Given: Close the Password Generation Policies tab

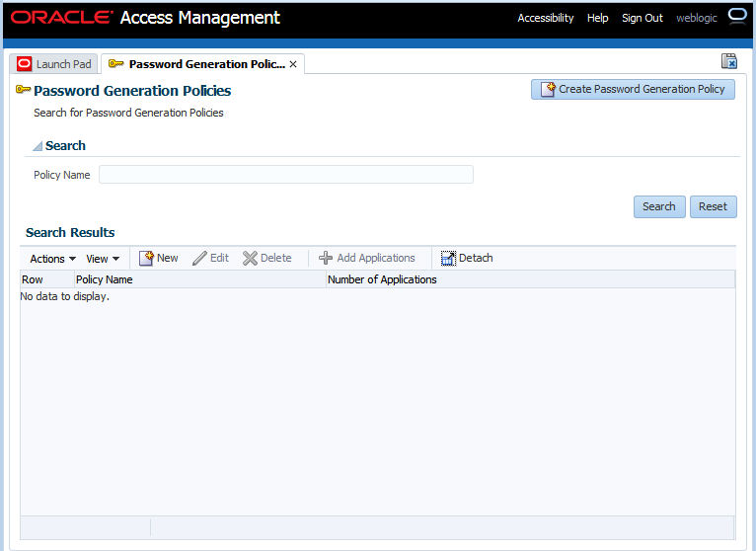Looking at the screenshot, I should click(293, 64).
